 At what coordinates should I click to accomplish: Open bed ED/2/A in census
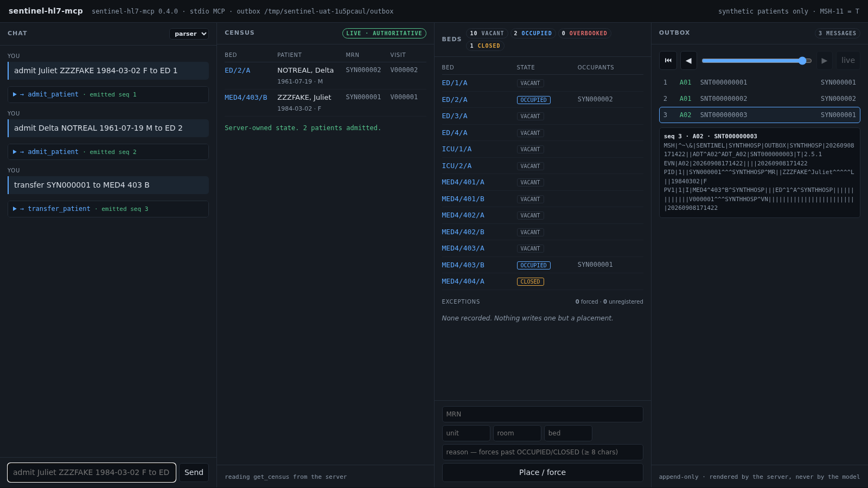tap(238, 70)
